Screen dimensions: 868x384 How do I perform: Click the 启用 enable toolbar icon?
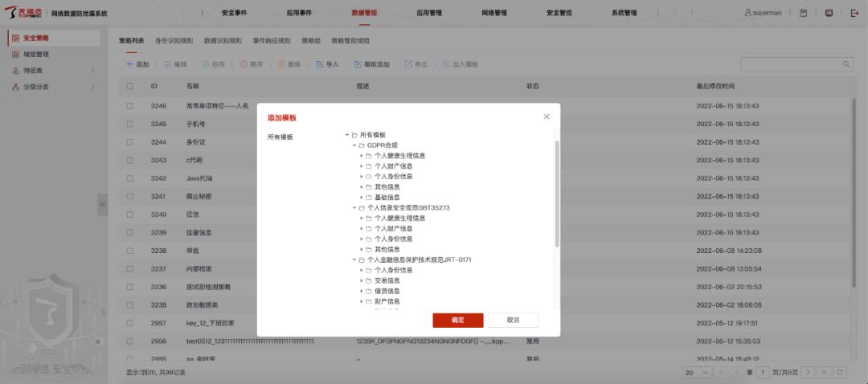(x=206, y=64)
